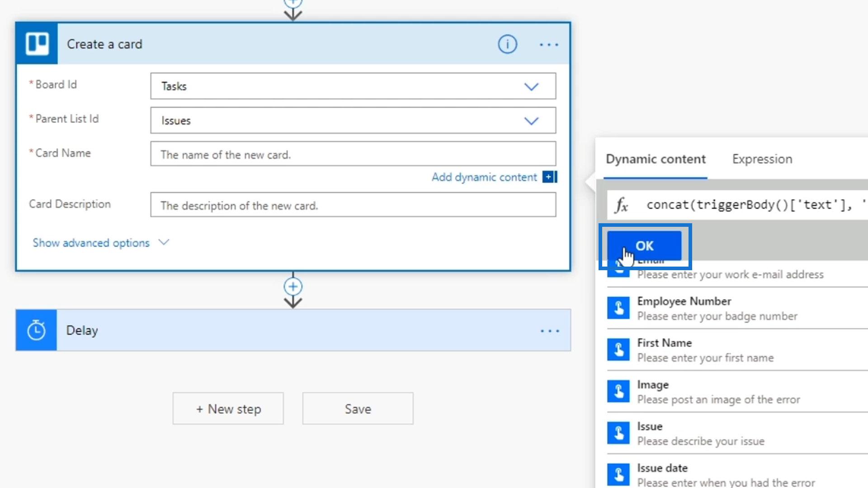The height and width of the screenshot is (488, 868).
Task: Open the info icon on Create a card
Action: [507, 44]
